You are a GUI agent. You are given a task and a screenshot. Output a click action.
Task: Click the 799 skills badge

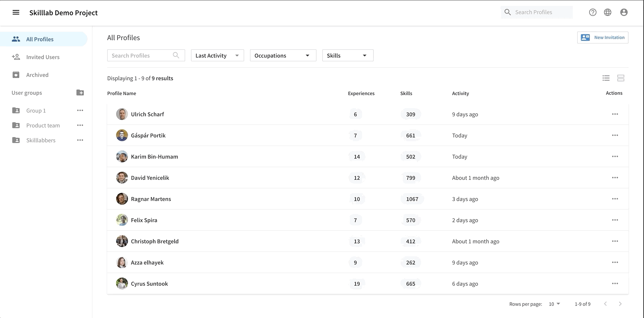411,178
